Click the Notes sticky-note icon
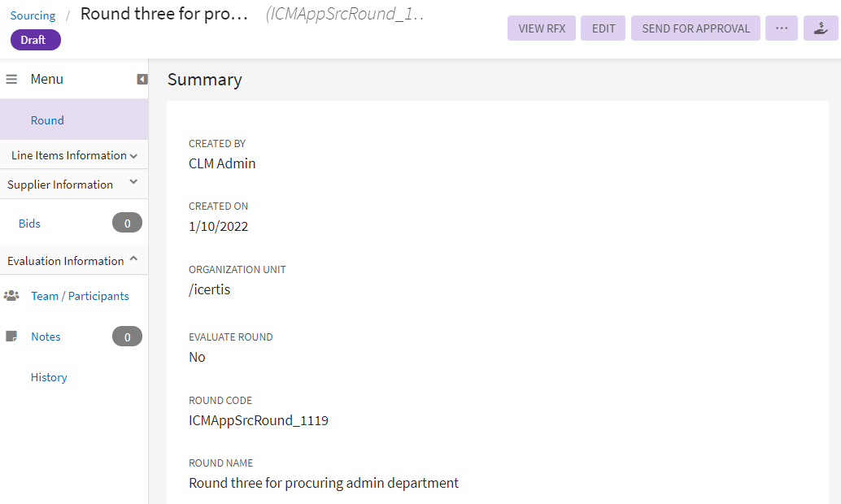The image size is (841, 504). pos(11,337)
